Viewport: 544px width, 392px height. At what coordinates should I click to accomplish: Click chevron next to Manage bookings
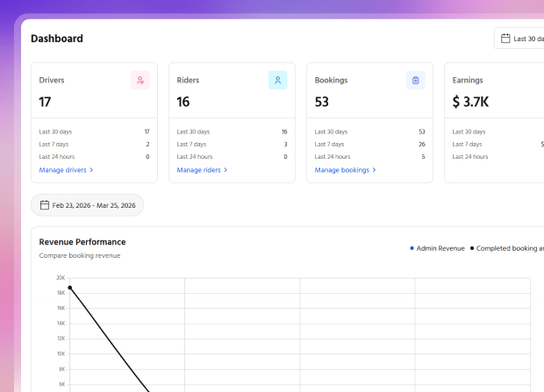tap(374, 170)
